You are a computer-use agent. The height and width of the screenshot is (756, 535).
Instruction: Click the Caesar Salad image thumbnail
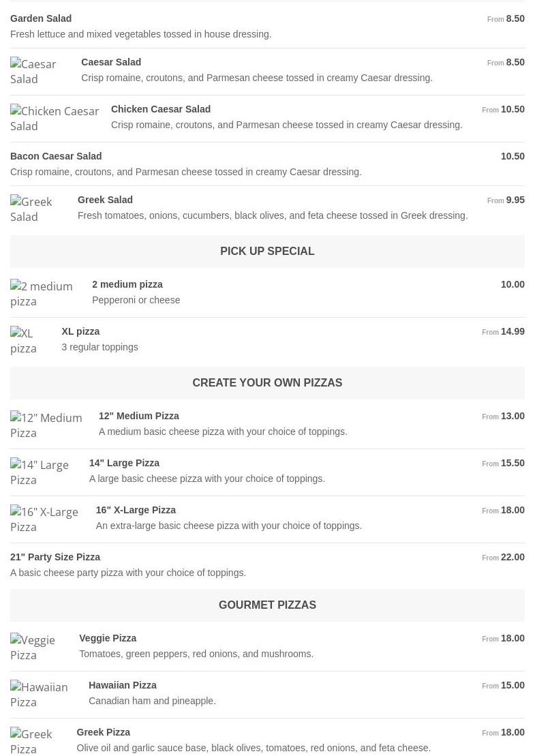tap(33, 72)
